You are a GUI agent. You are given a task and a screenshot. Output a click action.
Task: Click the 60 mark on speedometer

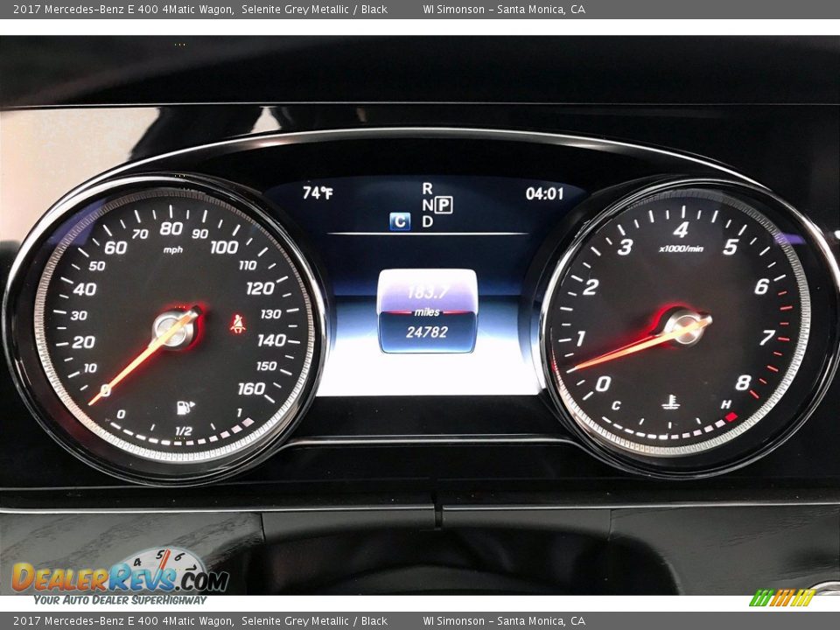(x=115, y=248)
